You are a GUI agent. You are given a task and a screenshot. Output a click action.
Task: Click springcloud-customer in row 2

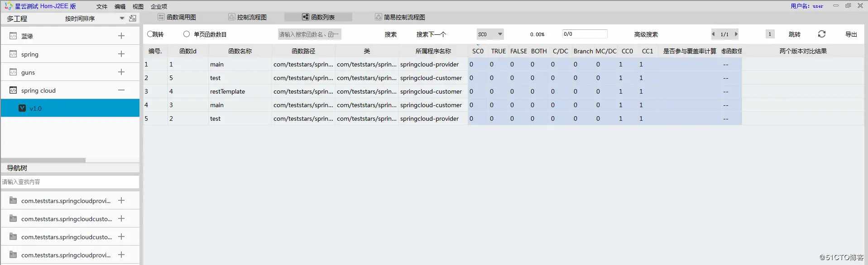(x=431, y=78)
